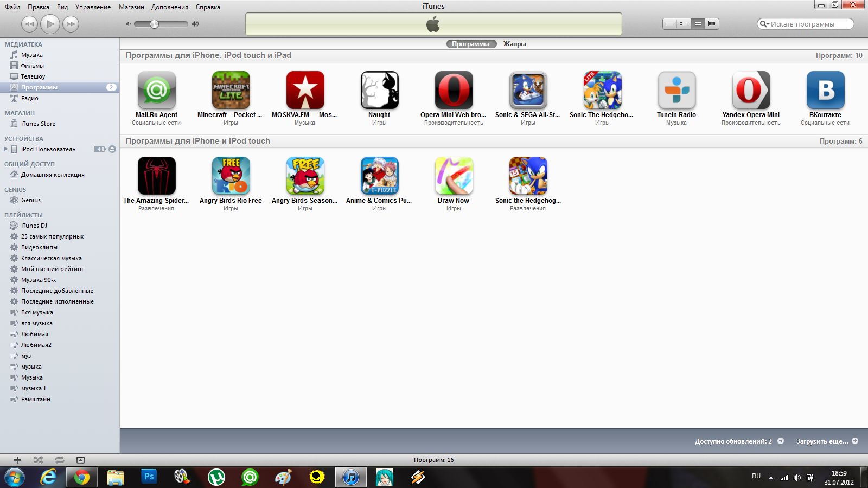This screenshot has width=868, height=488.
Task: Switch to album list view
Action: point(684,24)
